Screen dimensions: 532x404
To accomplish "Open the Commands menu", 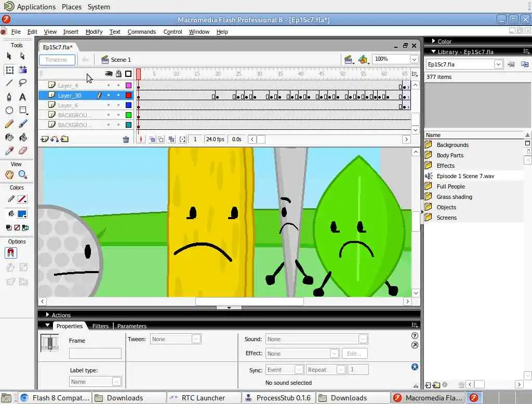I will coord(141,32).
